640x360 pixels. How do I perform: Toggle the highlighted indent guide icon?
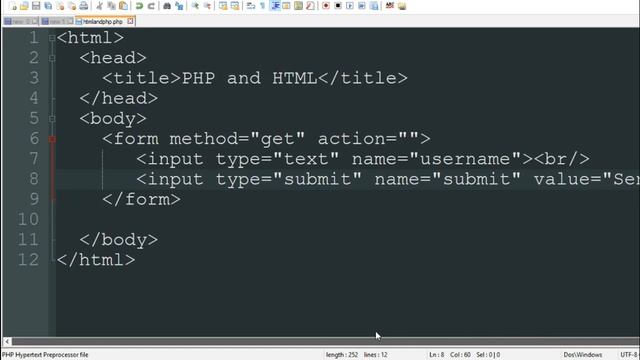276,6
